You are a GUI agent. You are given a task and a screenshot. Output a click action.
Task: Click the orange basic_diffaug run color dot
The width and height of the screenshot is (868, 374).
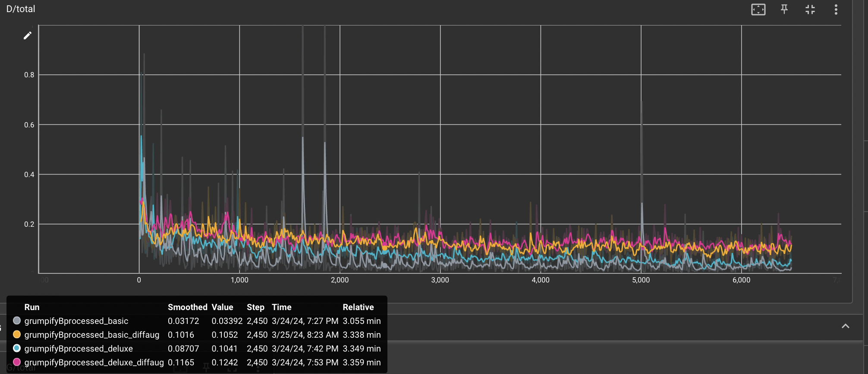[x=17, y=334]
